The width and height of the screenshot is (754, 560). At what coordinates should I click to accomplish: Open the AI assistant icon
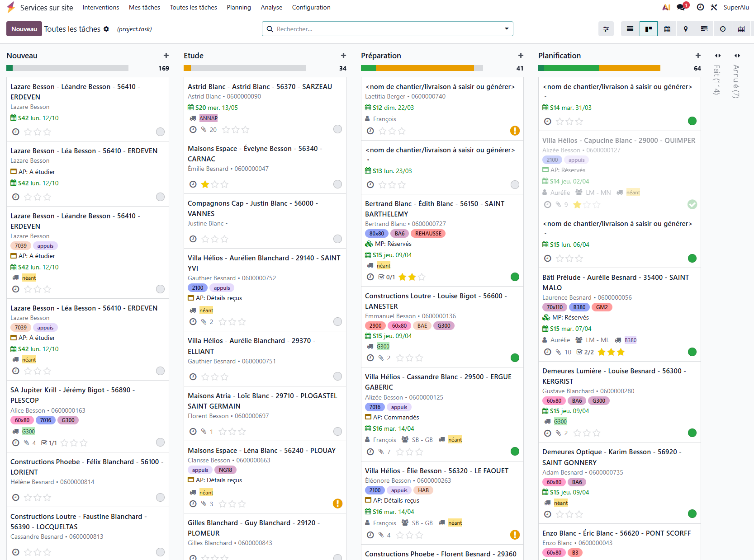tap(666, 7)
